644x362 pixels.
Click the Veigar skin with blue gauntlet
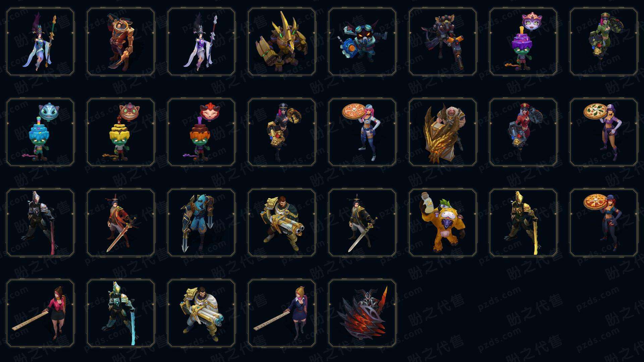(x=362, y=42)
